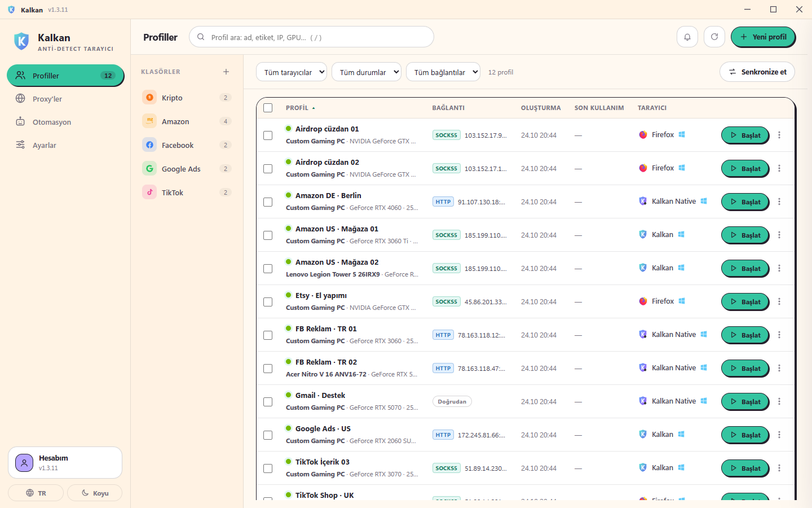Open the Amazon folder
The height and width of the screenshot is (508, 812).
click(x=187, y=121)
